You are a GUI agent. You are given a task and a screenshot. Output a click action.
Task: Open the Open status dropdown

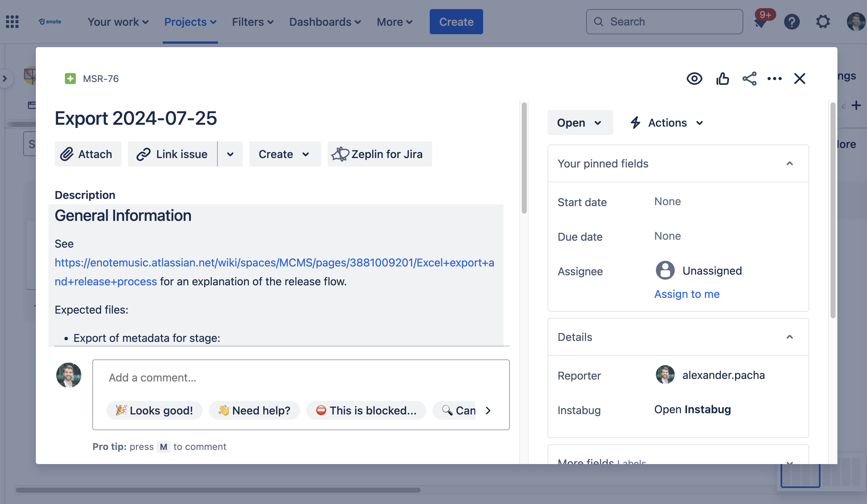coord(580,123)
